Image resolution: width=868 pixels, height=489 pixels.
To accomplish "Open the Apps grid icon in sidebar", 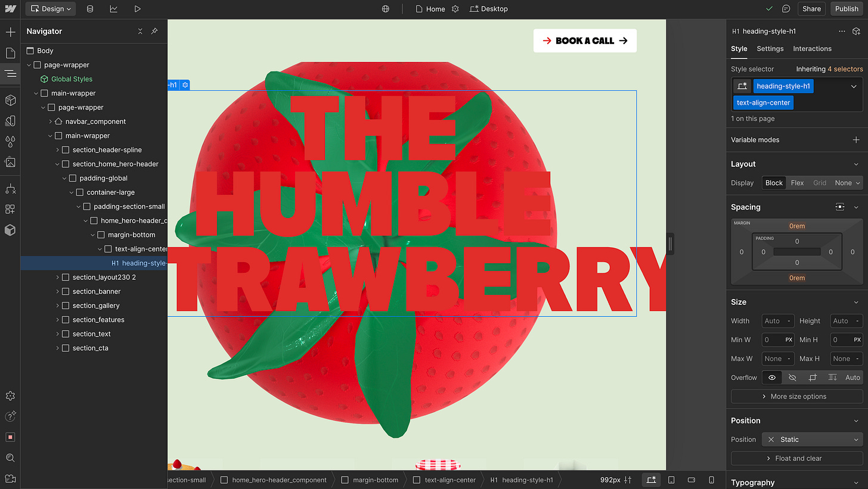I will coord(10,209).
